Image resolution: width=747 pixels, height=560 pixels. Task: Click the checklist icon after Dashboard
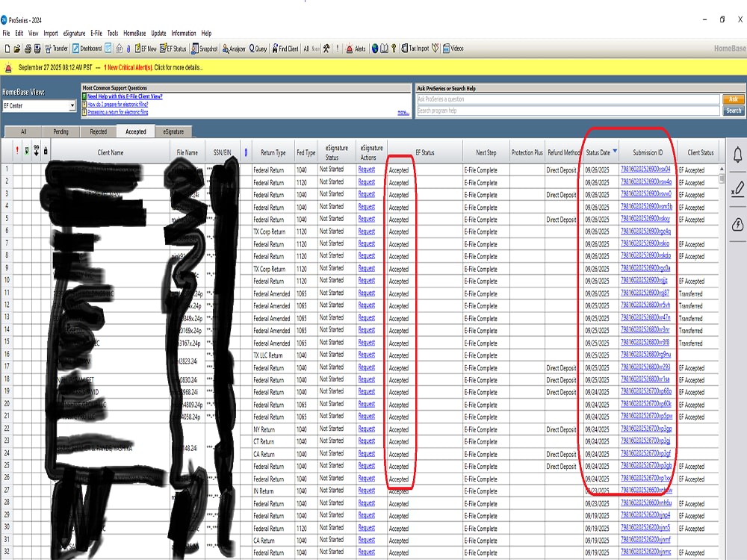tap(108, 49)
